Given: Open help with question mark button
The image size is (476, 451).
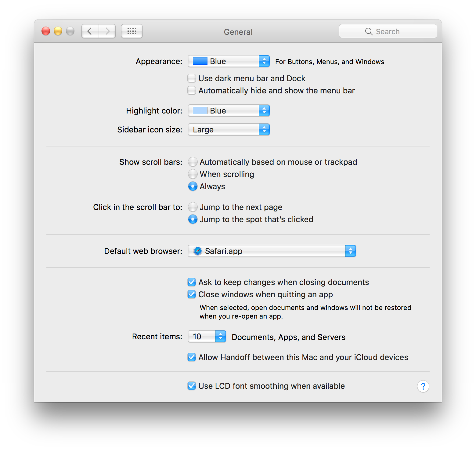Looking at the screenshot, I should (423, 386).
